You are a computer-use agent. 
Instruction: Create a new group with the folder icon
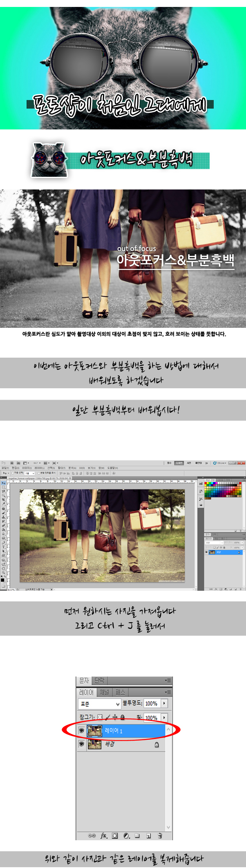pos(137,836)
